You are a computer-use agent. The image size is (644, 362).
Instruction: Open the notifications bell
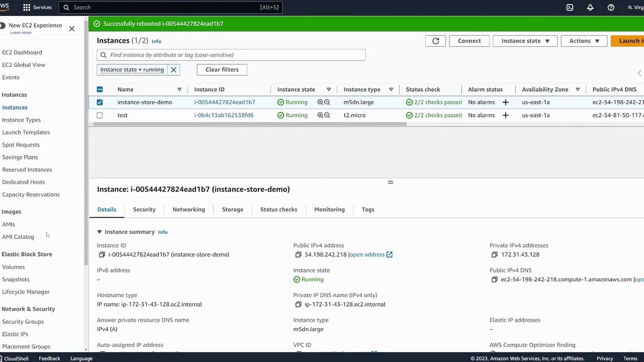point(590,8)
